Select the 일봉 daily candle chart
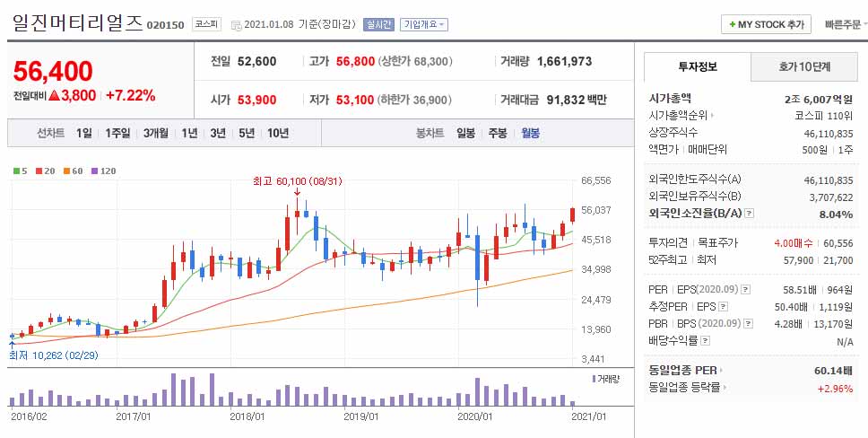The height and width of the screenshot is (438, 868). pos(465,133)
